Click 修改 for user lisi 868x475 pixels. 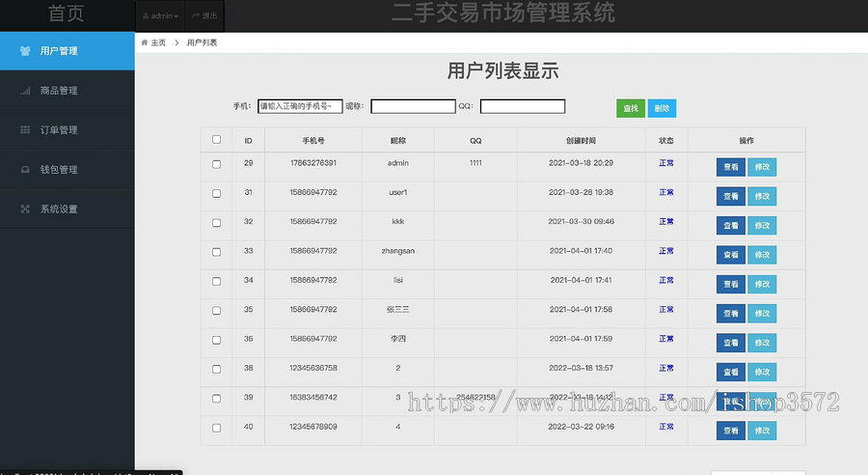(x=762, y=285)
